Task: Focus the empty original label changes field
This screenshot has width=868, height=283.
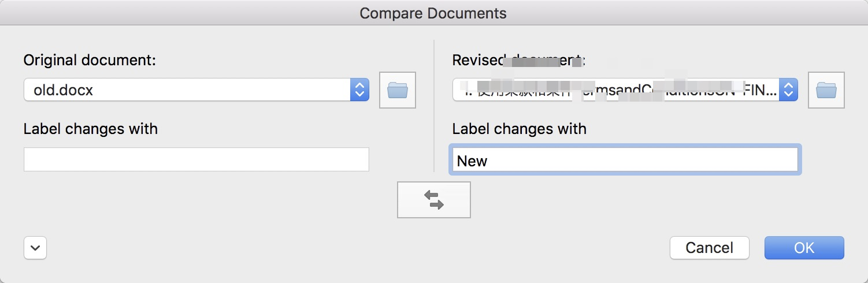Action: (196, 159)
